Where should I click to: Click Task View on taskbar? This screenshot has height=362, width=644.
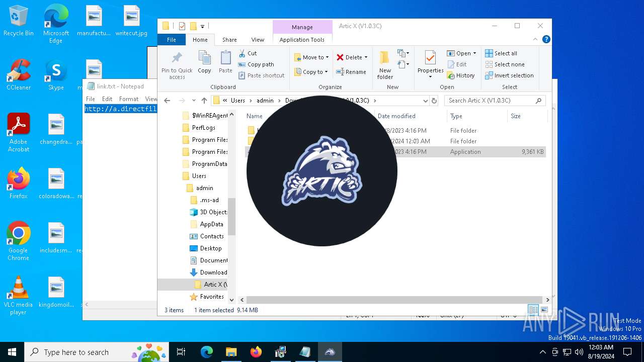click(x=181, y=352)
